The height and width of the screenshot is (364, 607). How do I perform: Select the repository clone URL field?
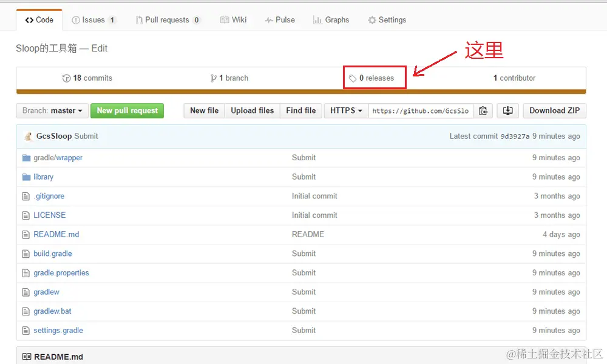(x=421, y=110)
